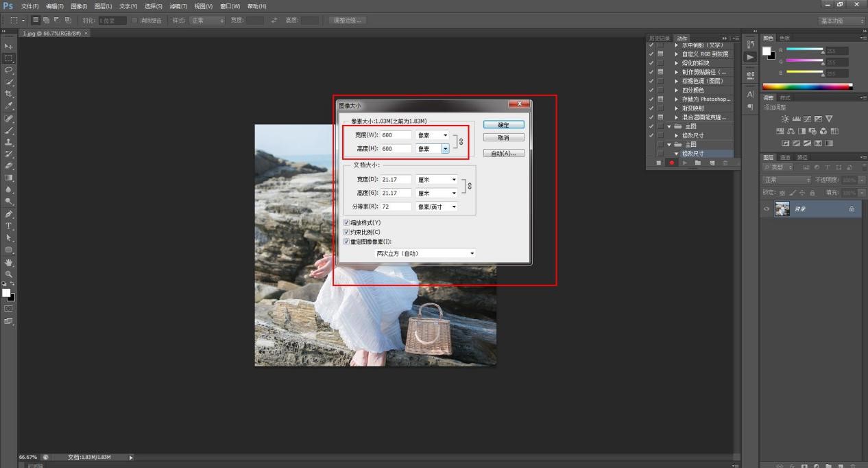Click the red Record button in Actions panel

pyautogui.click(x=672, y=163)
